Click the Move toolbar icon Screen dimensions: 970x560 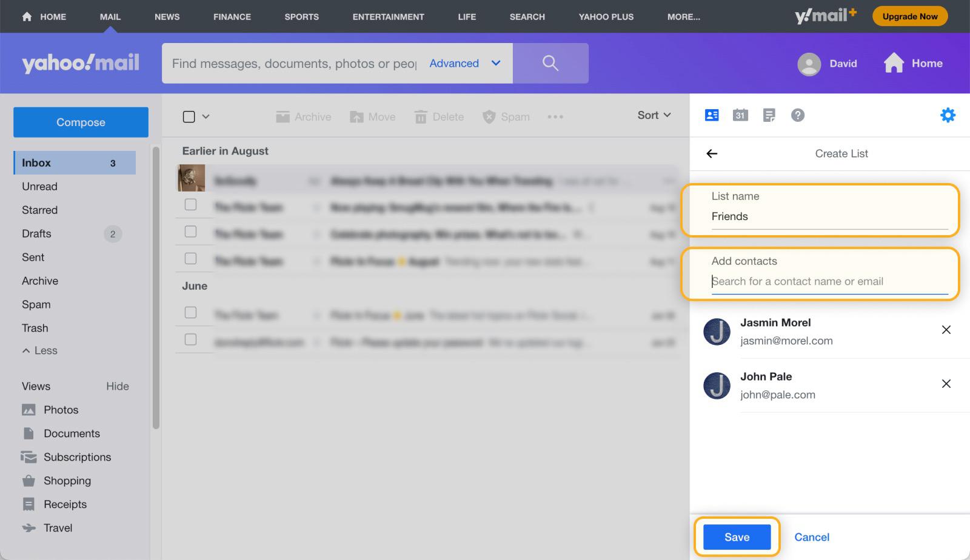[356, 117]
